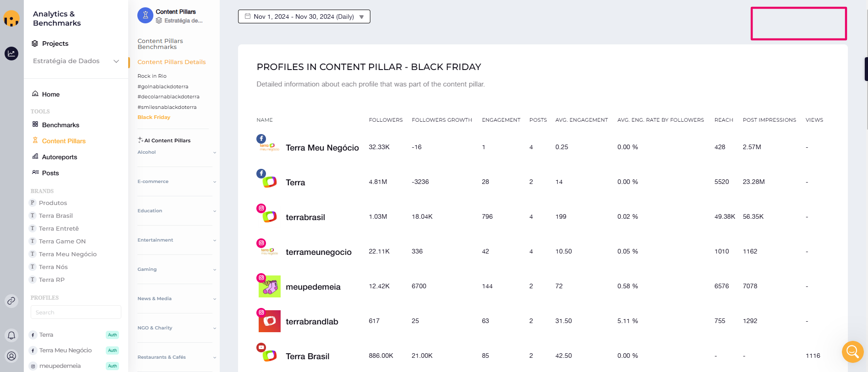868x372 pixels.
Task: Open the notifications bell icon
Action: point(11,335)
